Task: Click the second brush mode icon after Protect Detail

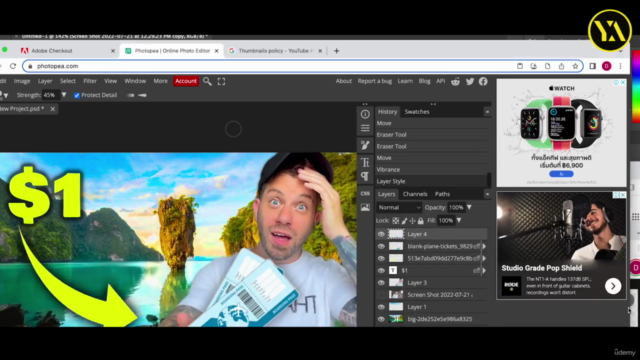Action: point(142,95)
